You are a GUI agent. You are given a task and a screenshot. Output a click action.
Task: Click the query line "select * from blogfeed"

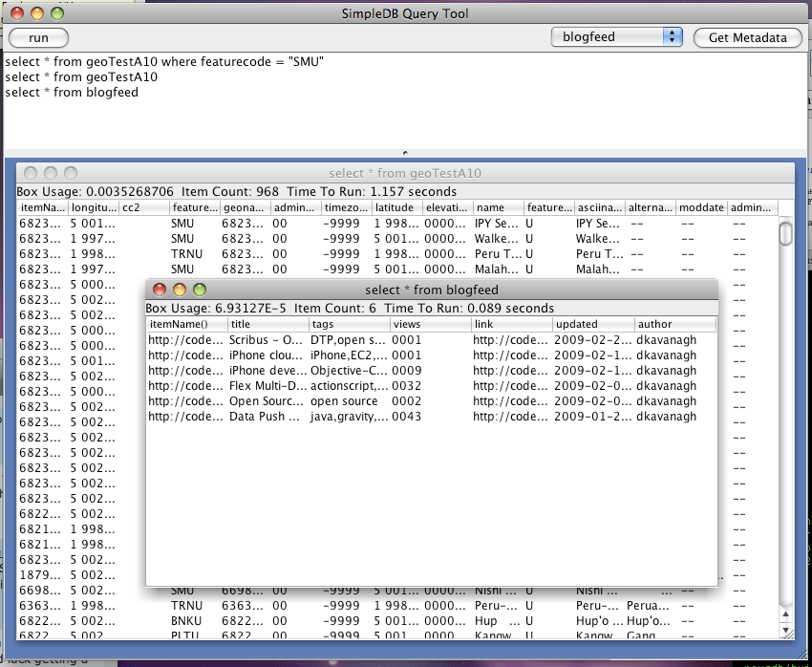tap(72, 92)
